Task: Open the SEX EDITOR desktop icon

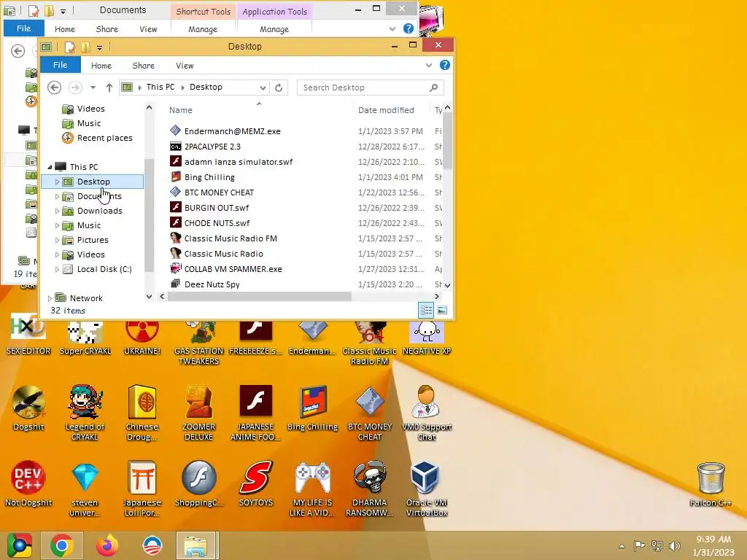Action: click(x=28, y=335)
